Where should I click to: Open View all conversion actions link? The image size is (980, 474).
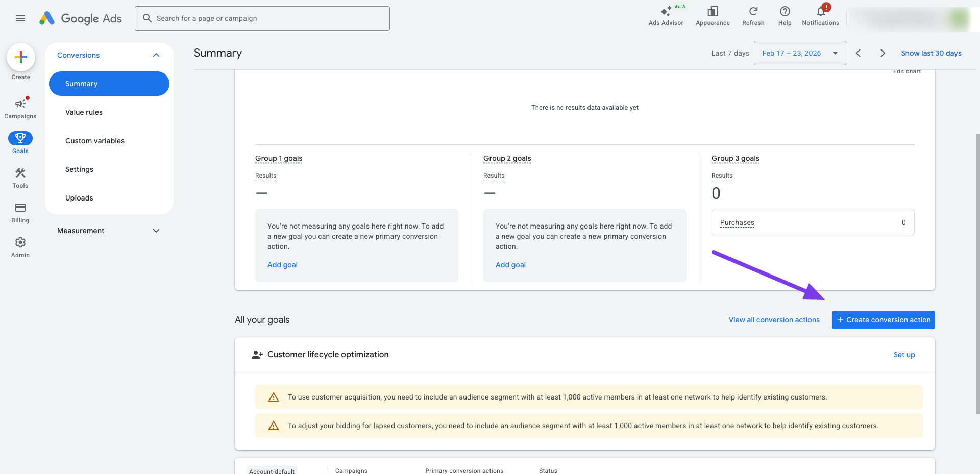(x=774, y=320)
